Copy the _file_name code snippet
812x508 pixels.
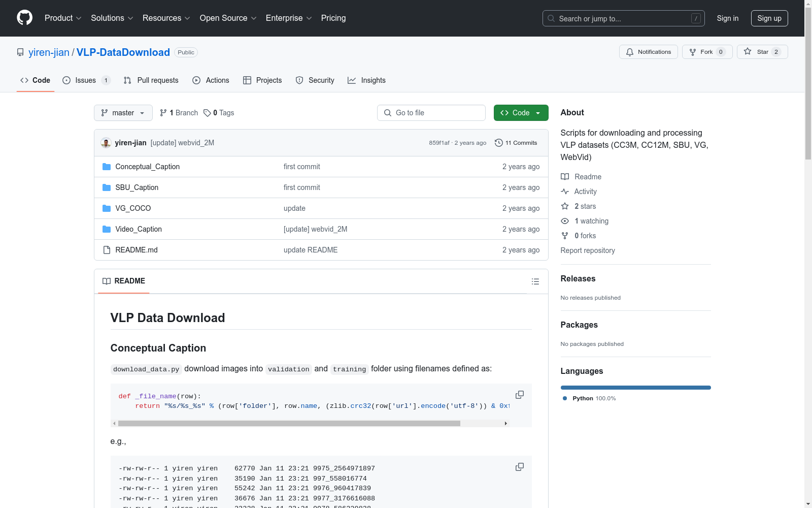pyautogui.click(x=520, y=395)
